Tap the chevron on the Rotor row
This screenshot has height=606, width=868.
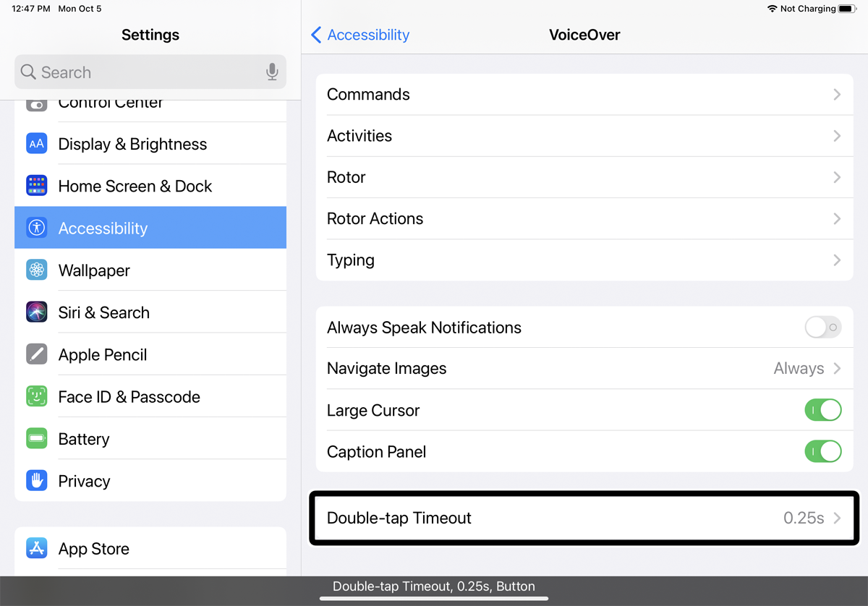click(837, 177)
